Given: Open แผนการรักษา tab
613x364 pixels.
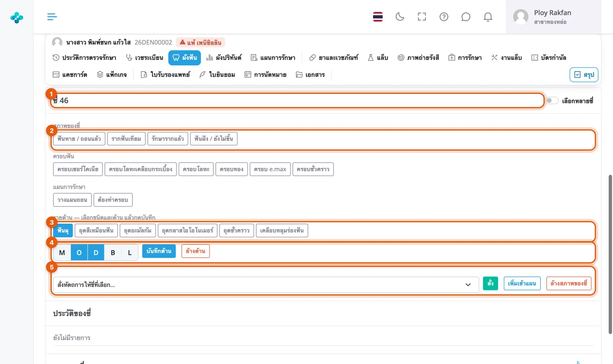Looking at the screenshot, I should tap(273, 57).
